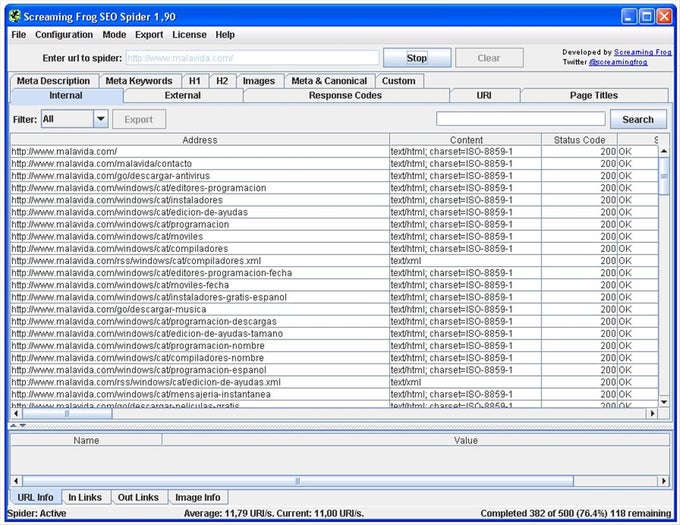Click lower pane horizontal scroll left arrow

[16, 480]
